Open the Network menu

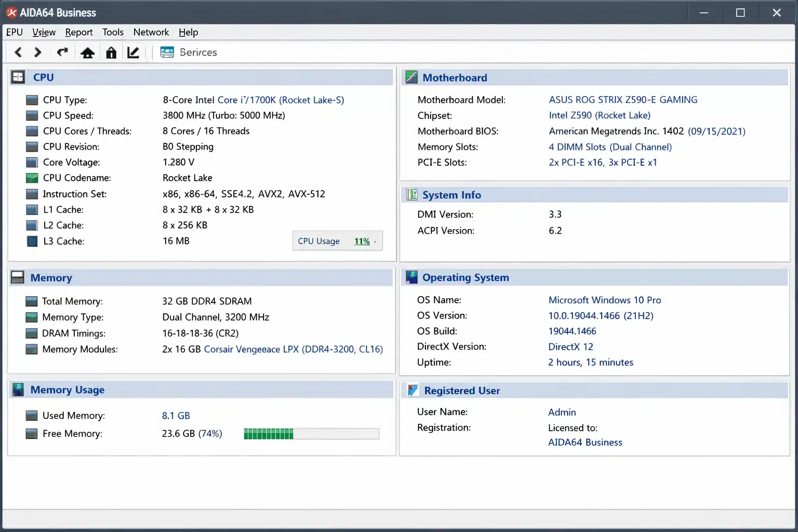click(x=151, y=32)
